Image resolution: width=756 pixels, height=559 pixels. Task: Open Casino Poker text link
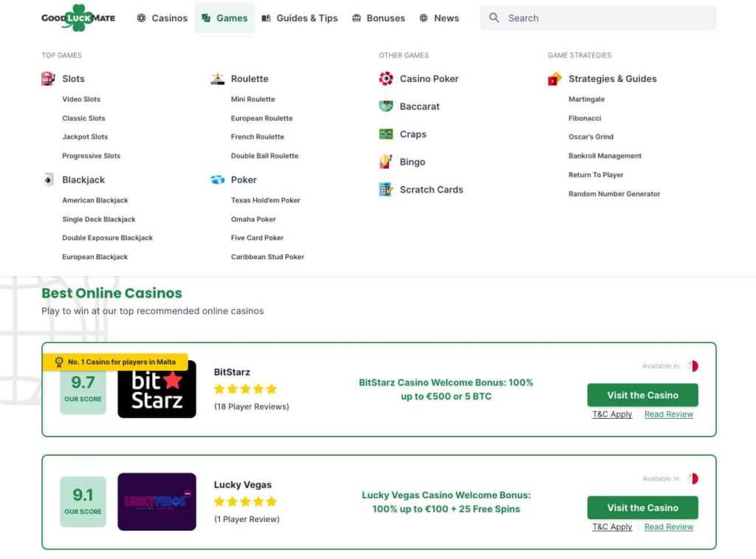coord(429,78)
